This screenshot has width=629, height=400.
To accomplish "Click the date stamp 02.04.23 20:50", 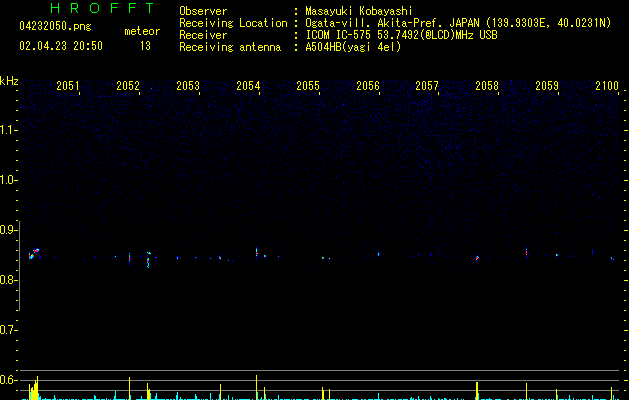I will [x=61, y=46].
